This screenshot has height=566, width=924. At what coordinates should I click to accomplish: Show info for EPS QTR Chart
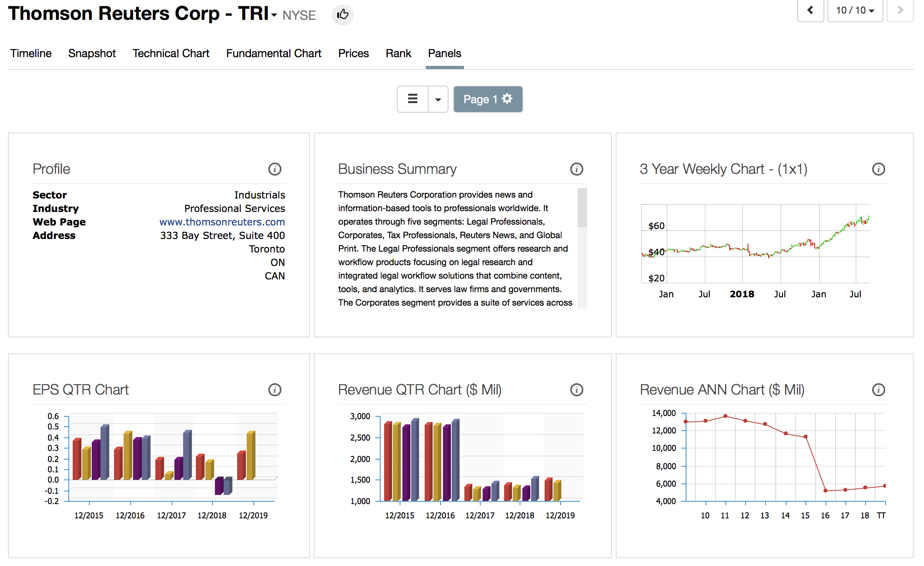tap(274, 390)
